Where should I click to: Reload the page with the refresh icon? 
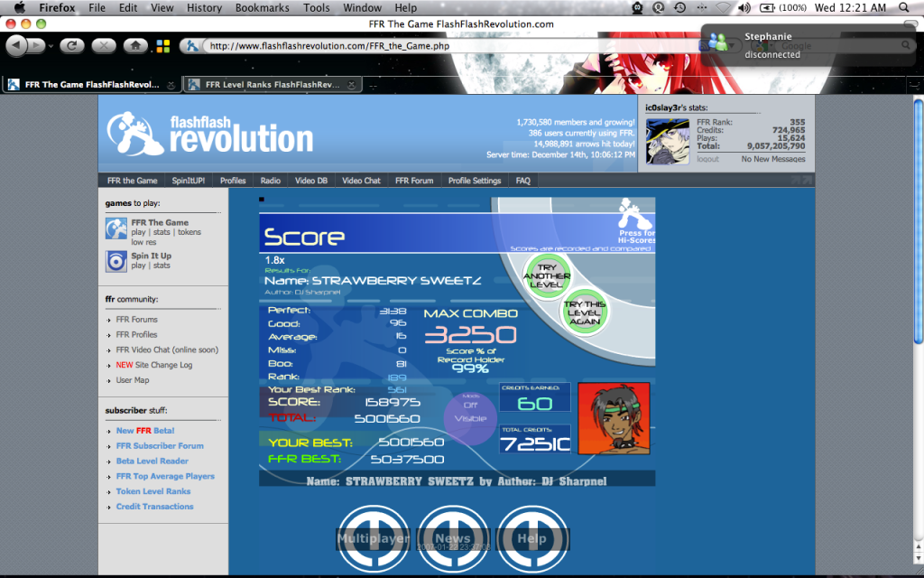[x=74, y=45]
